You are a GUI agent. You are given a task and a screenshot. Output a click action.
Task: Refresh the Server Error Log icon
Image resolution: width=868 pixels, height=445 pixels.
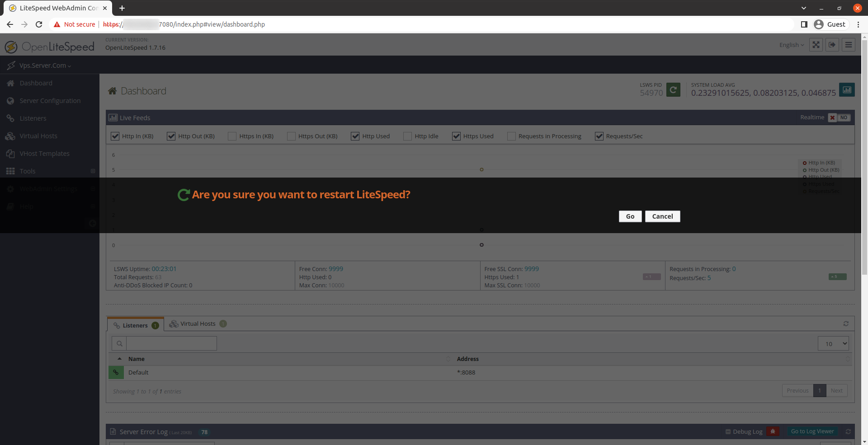click(x=848, y=431)
